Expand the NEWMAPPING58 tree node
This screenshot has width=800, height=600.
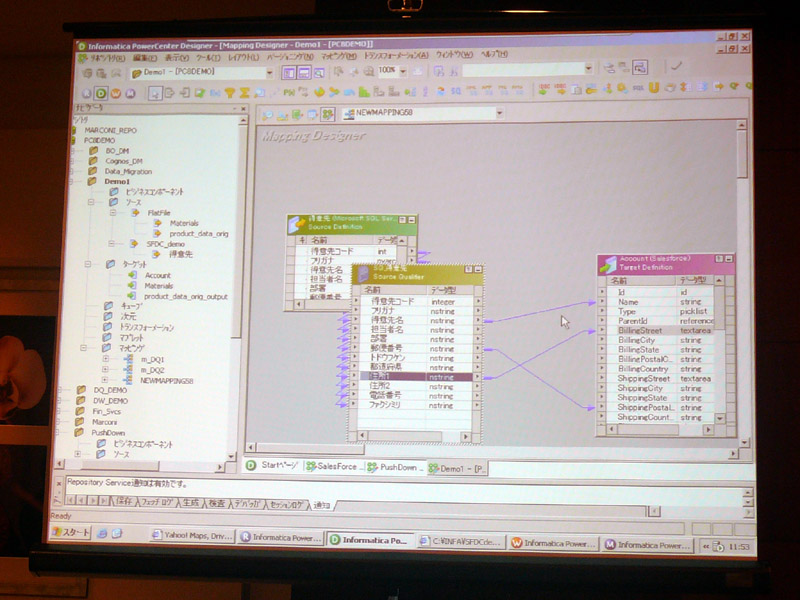105,380
